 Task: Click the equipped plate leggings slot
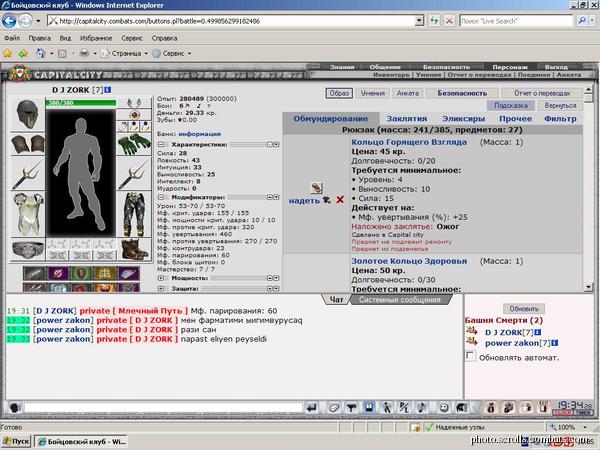click(x=134, y=214)
